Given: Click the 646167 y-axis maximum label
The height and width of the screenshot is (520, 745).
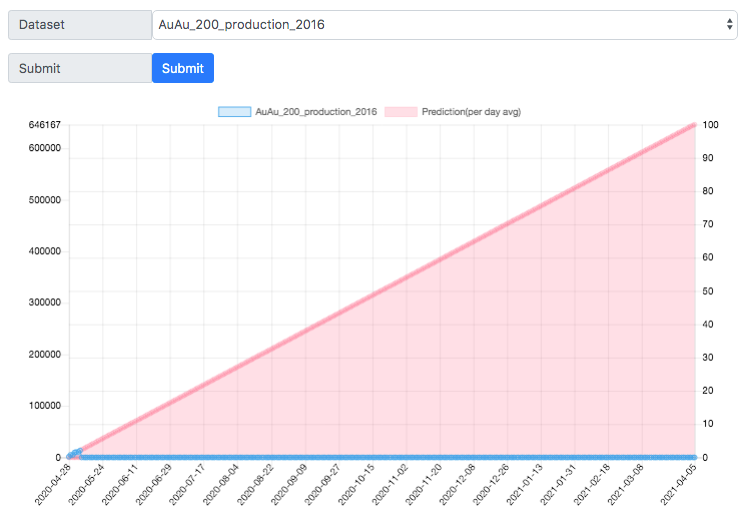Looking at the screenshot, I should tap(45, 125).
